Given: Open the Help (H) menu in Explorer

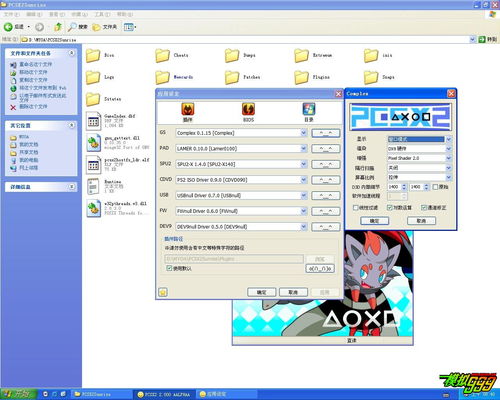Looking at the screenshot, I should [x=124, y=14].
